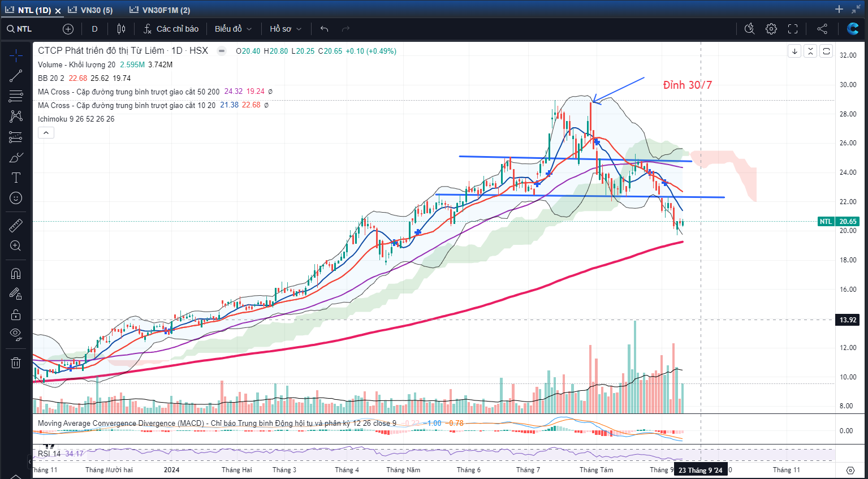Toggle stay in drawing mode pencil-lock
This screenshot has height=479, width=868.
(16, 294)
